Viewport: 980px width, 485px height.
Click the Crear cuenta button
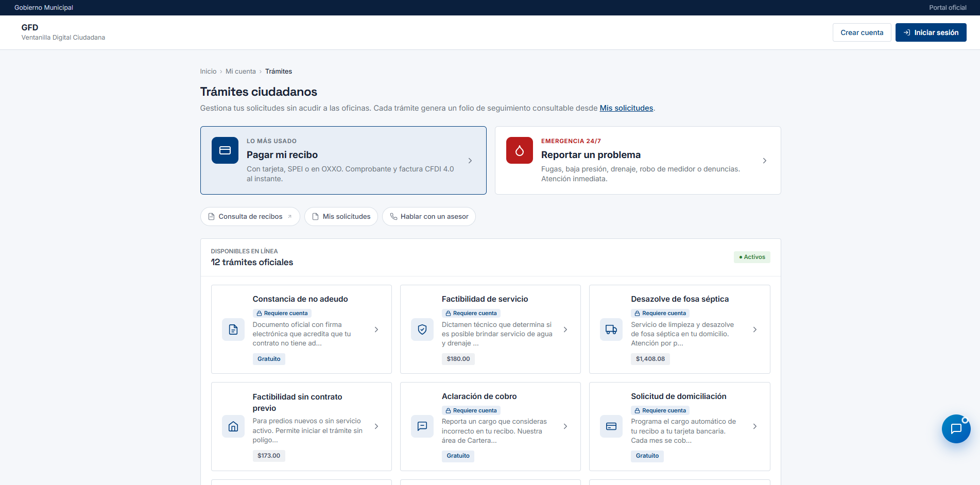coord(862,32)
